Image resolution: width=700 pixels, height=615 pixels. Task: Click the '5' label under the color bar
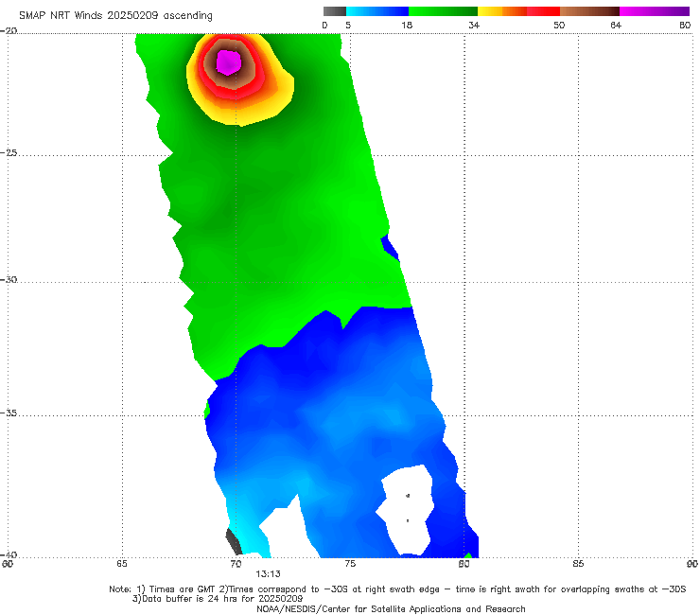point(348,25)
